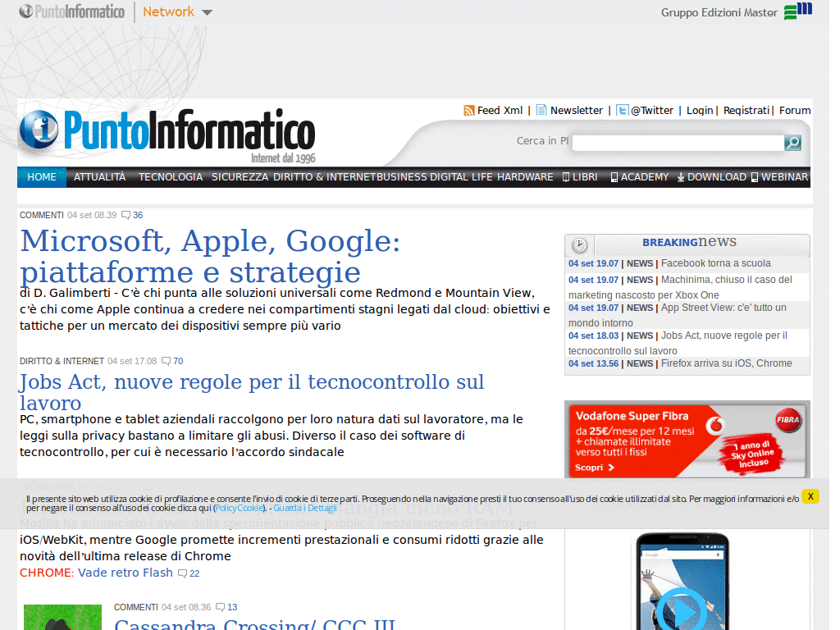840x630 pixels.
Task: Open the DIGITAL LIFE menu section
Action: tap(461, 177)
